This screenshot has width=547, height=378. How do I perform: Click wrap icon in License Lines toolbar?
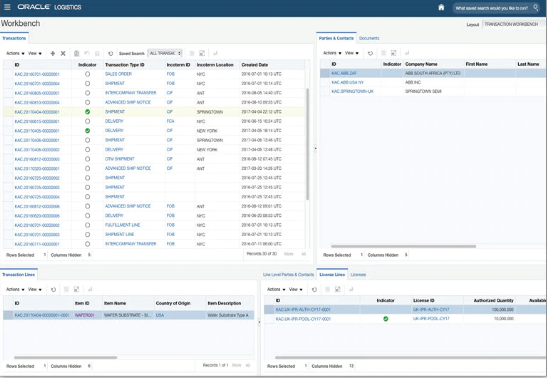tap(351, 289)
